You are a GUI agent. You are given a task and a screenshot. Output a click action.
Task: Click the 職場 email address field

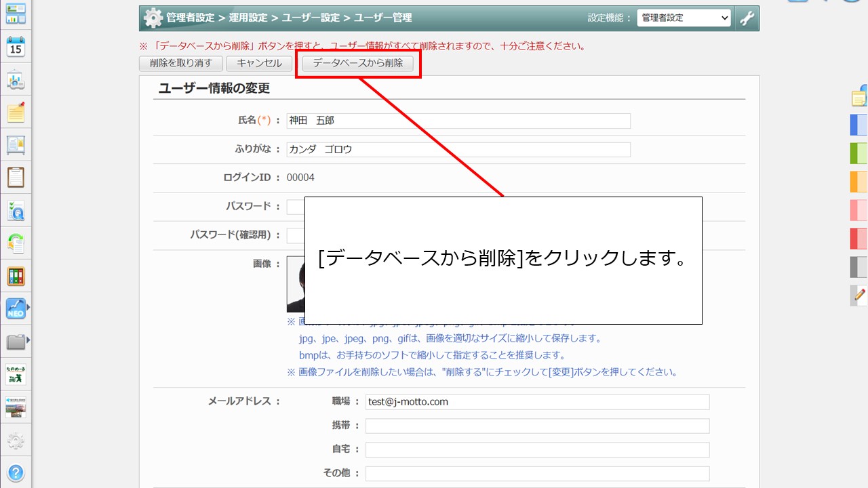[x=536, y=402]
